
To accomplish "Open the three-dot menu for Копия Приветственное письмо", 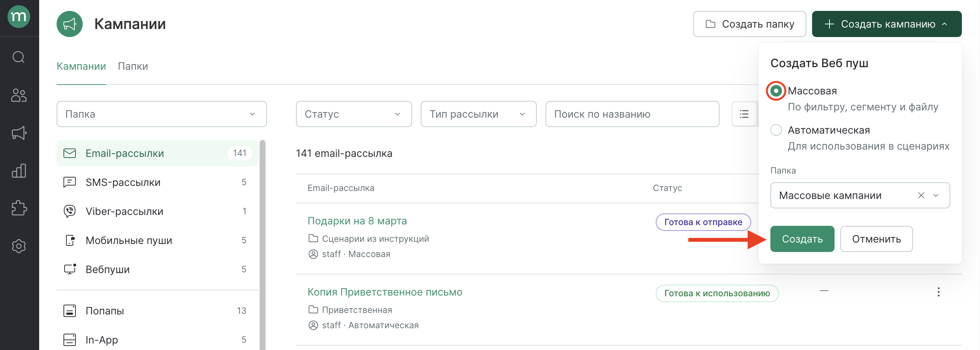I will (938, 292).
